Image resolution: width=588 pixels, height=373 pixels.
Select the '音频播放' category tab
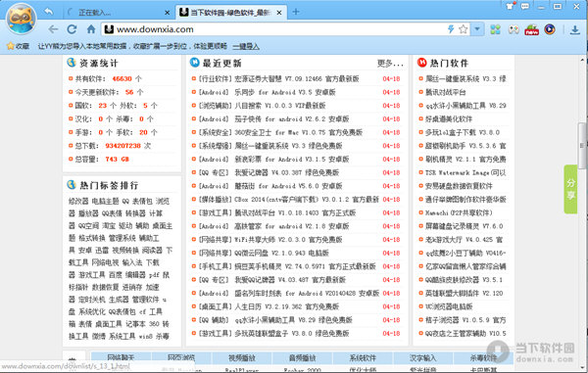[302, 357]
